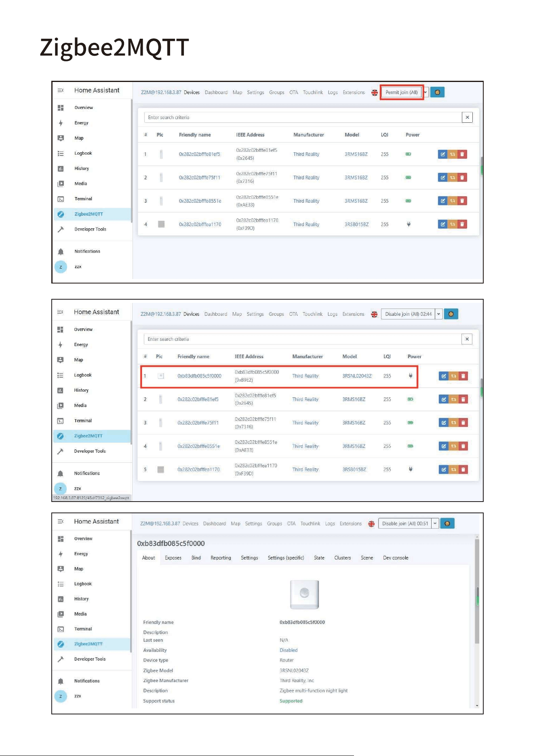Viewport: 535px width, 756px height.
Task: Click theme icon beside the Permit join dropdown
Action: click(x=437, y=92)
